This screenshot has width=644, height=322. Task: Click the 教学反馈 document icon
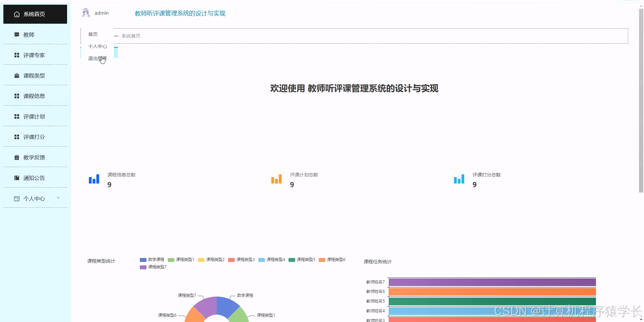(17, 157)
